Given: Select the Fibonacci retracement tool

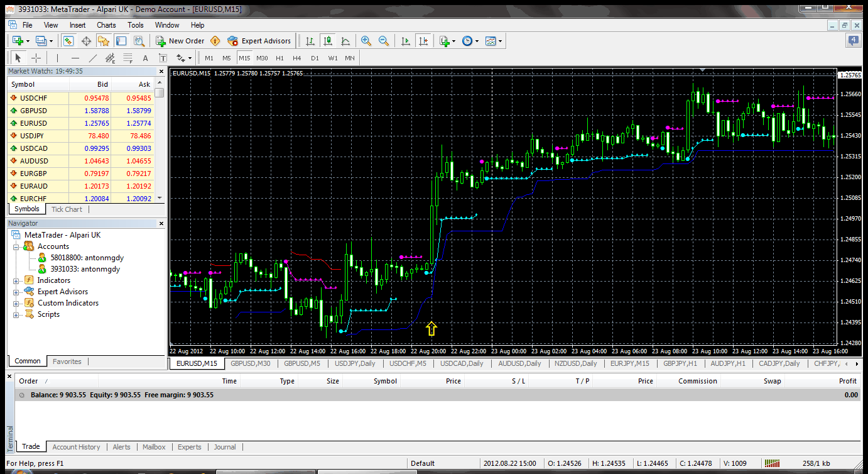Looking at the screenshot, I should (x=127, y=58).
